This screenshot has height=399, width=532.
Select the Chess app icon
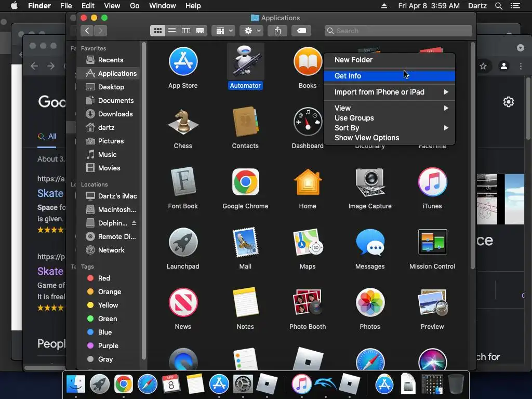183,122
